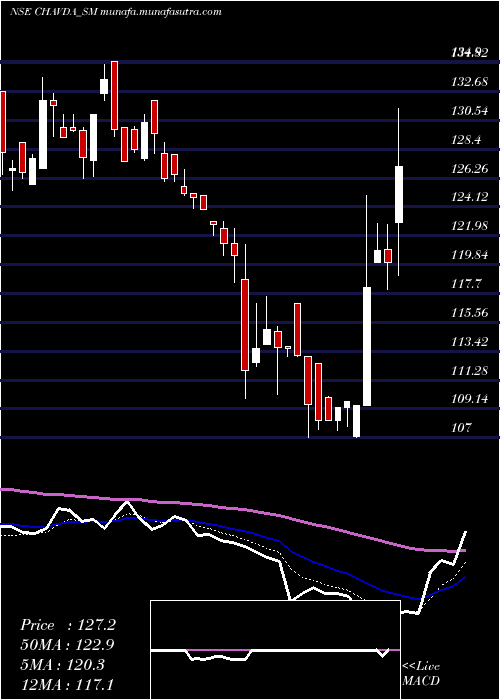Click the Price : 127.2 readout

tap(68, 625)
